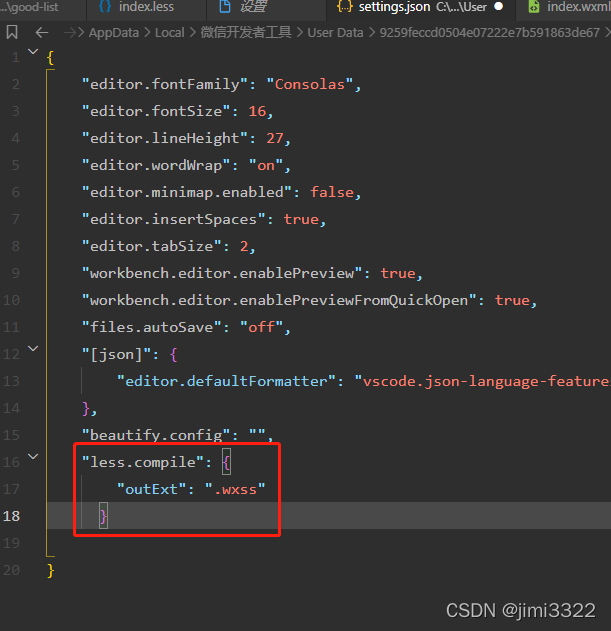Click the settings.json braces icon
This screenshot has width=611, height=631.
[x=345, y=6]
